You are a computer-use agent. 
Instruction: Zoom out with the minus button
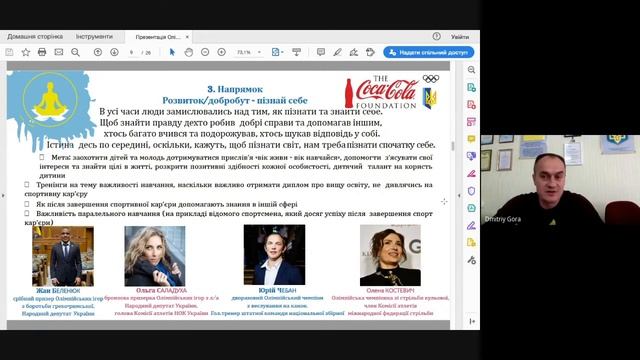[x=205, y=52]
